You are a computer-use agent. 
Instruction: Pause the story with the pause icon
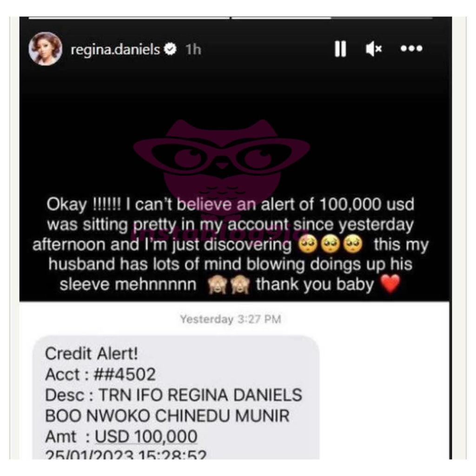point(340,49)
